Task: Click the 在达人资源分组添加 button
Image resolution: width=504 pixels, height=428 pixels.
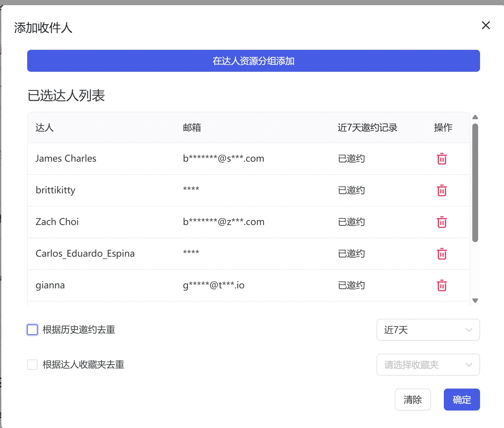Action: (253, 61)
